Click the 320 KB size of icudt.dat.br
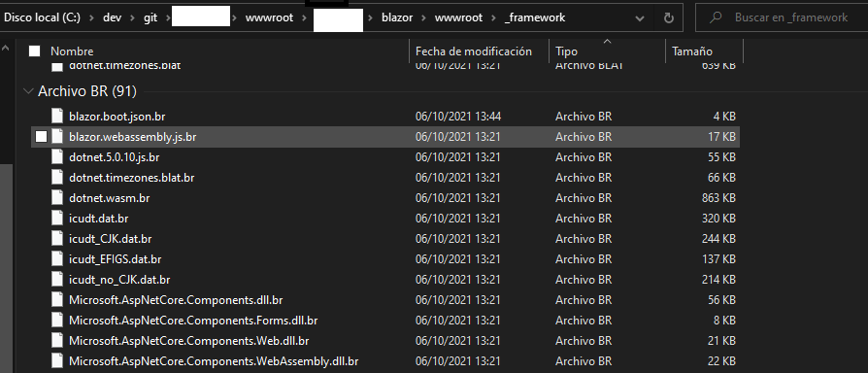The height and width of the screenshot is (373, 868). point(718,219)
